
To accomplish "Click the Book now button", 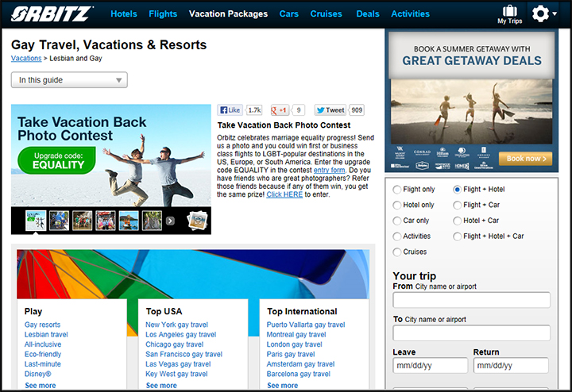I will (525, 159).
